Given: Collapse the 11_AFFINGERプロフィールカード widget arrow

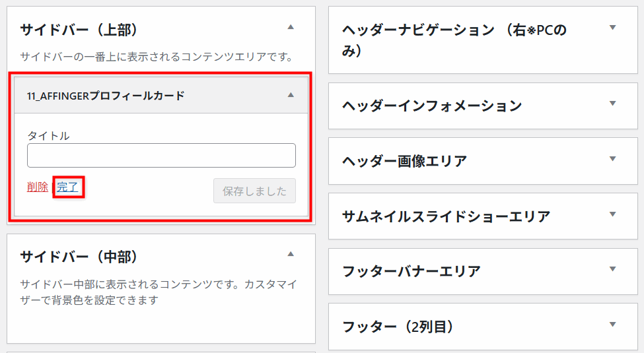Looking at the screenshot, I should [291, 95].
